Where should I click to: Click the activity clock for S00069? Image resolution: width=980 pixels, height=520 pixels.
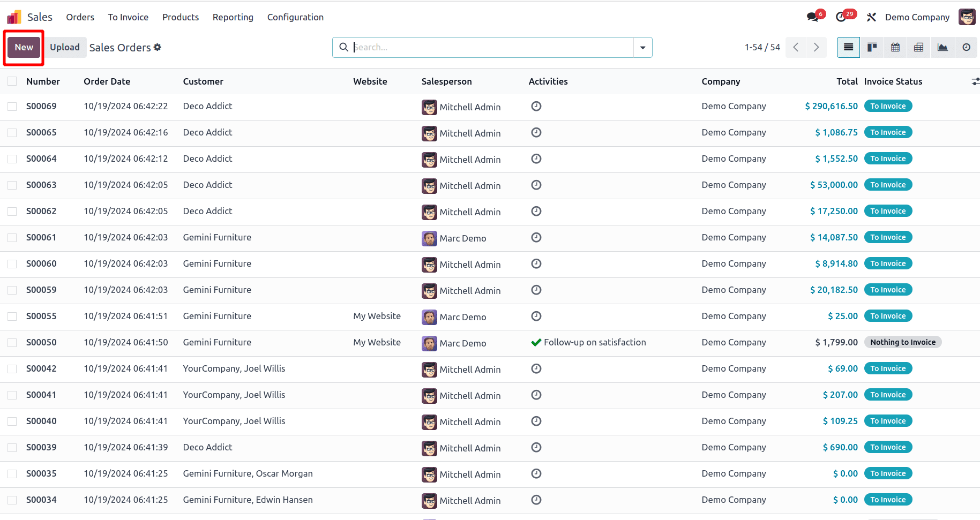(x=536, y=106)
